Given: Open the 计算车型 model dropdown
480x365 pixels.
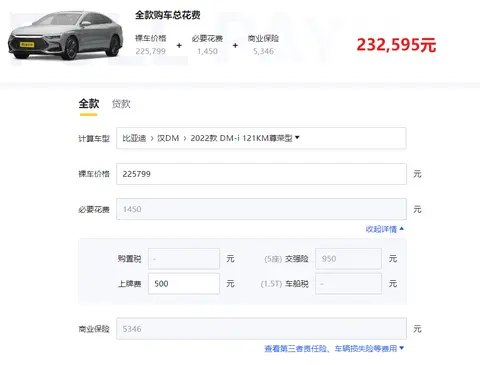Looking at the screenshot, I should coord(261,138).
